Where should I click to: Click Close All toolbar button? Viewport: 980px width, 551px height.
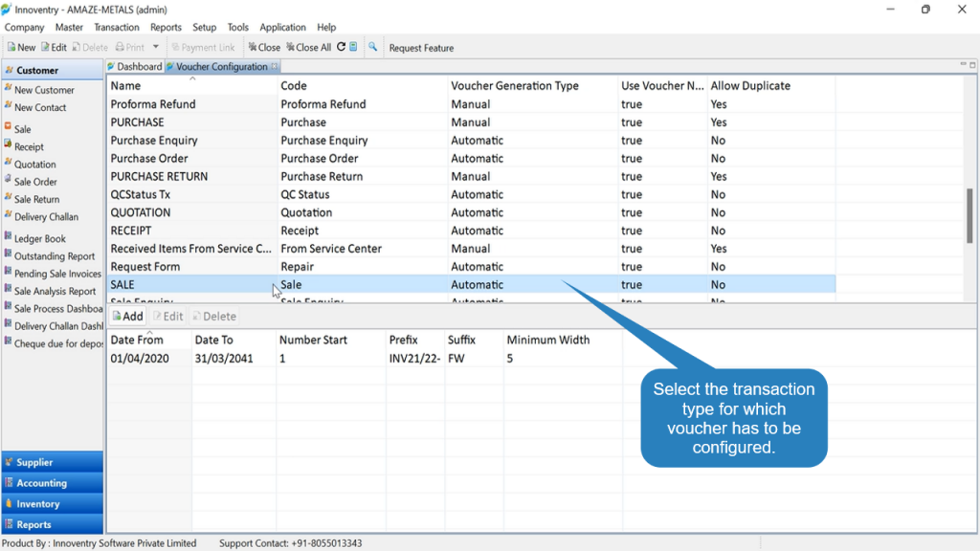[308, 48]
